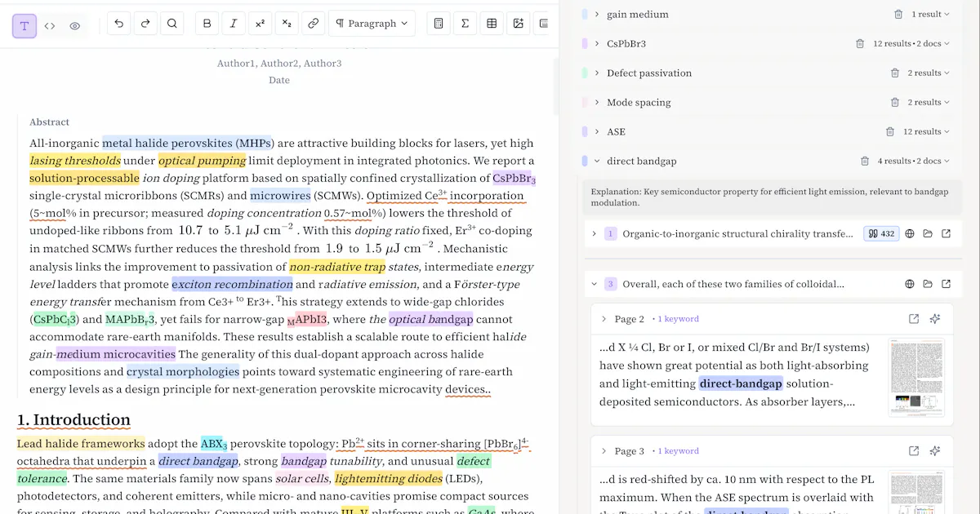980x514 pixels.
Task: Open the 4 results · 2 docs dropdown
Action: pyautogui.click(x=914, y=161)
